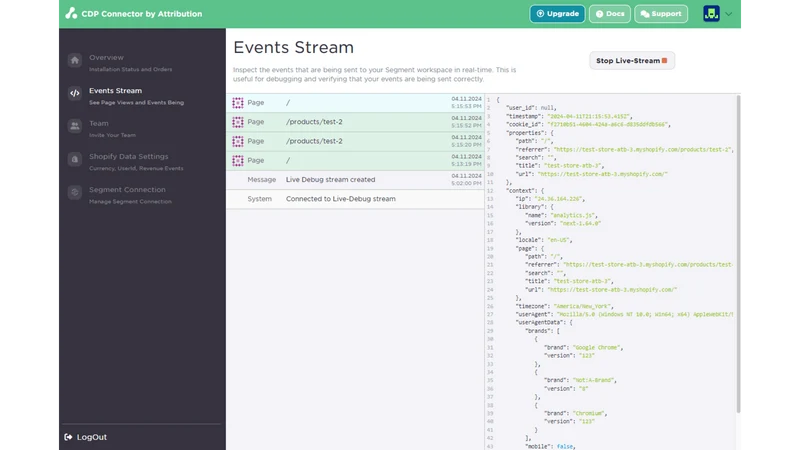
Task: Click the icon of /products/test-2 event at 5:15:52 PM
Action: click(x=238, y=122)
